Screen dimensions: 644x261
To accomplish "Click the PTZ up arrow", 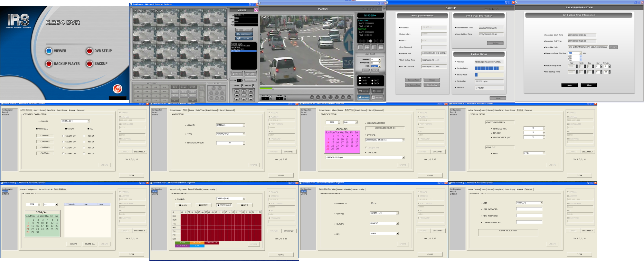I will [x=244, y=91].
